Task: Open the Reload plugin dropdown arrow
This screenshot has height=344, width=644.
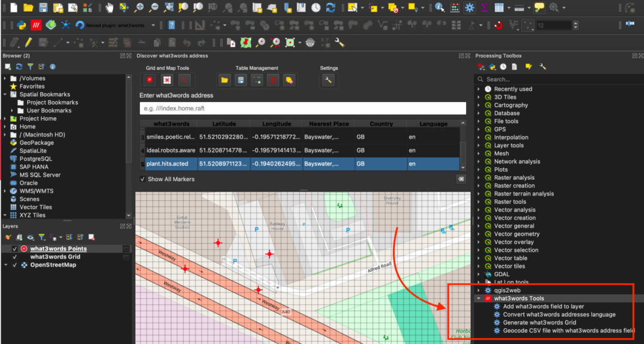Action: [x=153, y=25]
